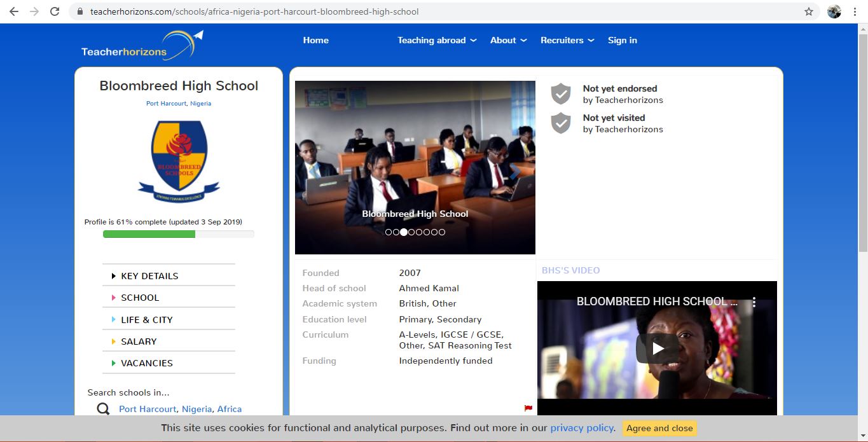The height and width of the screenshot is (442, 868).
Task: Select the fourth slideshow dot
Action: pyautogui.click(x=411, y=232)
